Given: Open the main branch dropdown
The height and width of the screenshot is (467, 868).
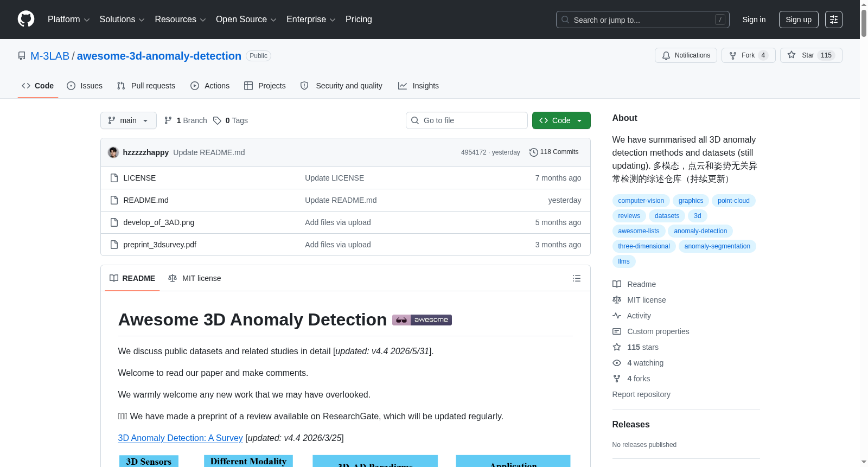Looking at the screenshot, I should [x=129, y=120].
